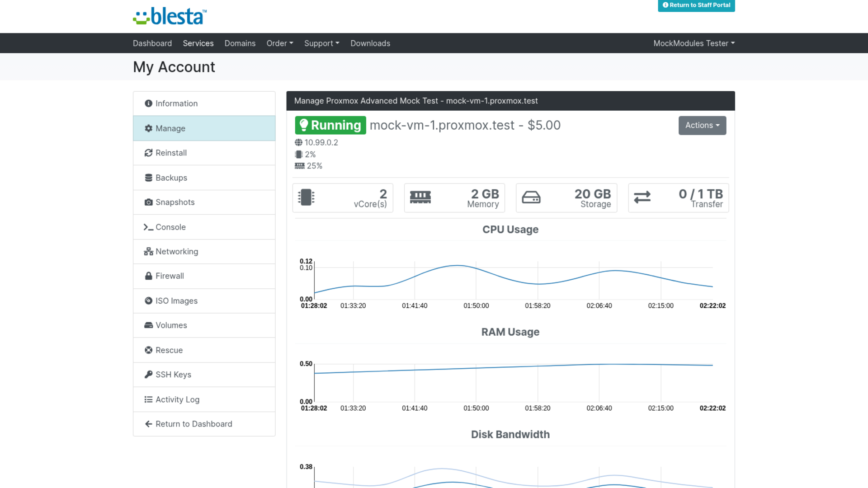The height and width of the screenshot is (488, 868).
Task: Open the Firewall sidebar link
Action: pos(204,276)
